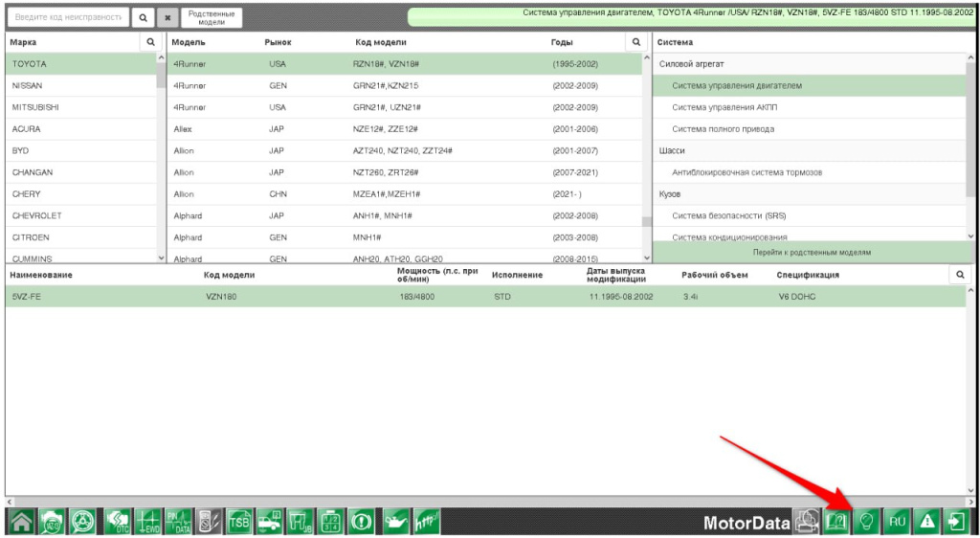Open the DTC fault codes tool
The width and height of the screenshot is (980, 538).
tap(118, 523)
